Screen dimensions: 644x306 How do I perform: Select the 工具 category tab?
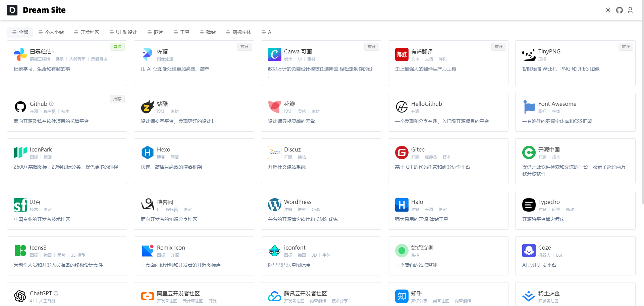pos(181,32)
